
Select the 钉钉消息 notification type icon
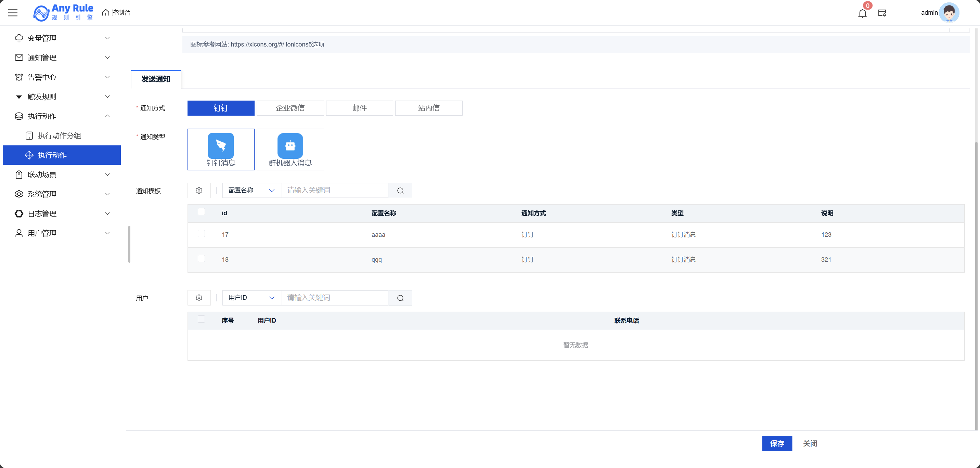point(221,146)
